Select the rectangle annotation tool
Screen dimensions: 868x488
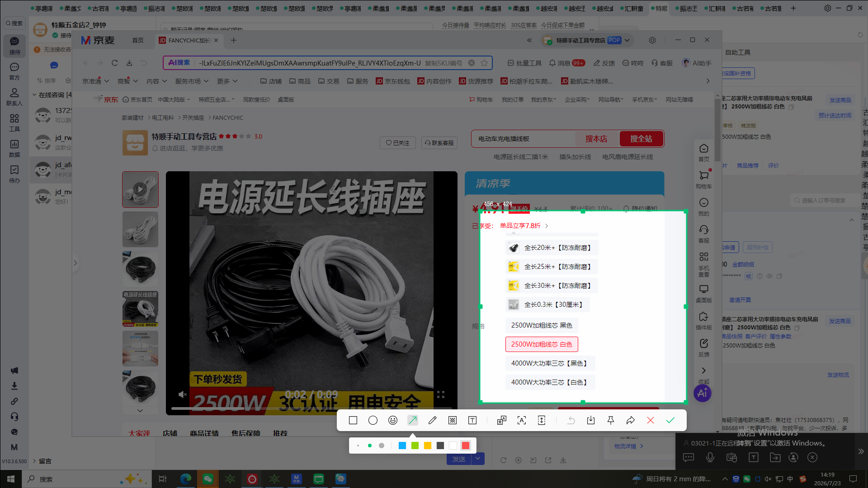tap(353, 420)
